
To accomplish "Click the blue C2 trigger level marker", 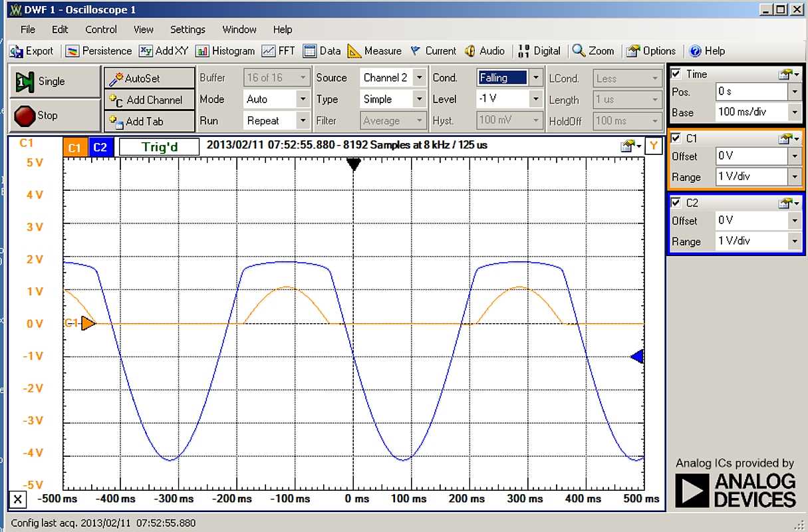I will point(637,356).
